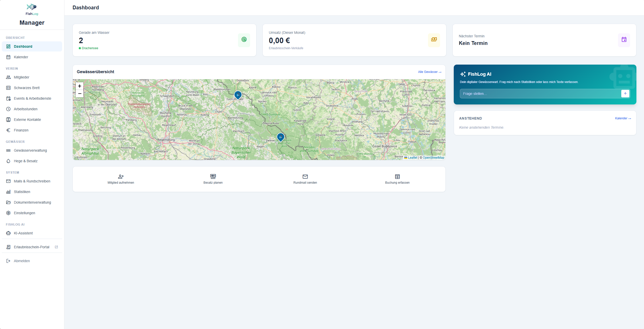Click Erlaubnisschein-Verkäufe caption

click(x=286, y=48)
